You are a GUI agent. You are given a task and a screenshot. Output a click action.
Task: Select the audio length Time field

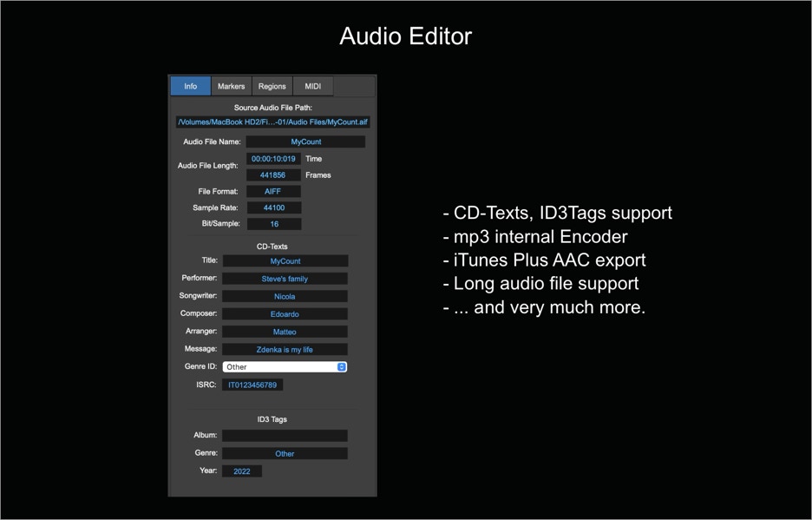273,159
